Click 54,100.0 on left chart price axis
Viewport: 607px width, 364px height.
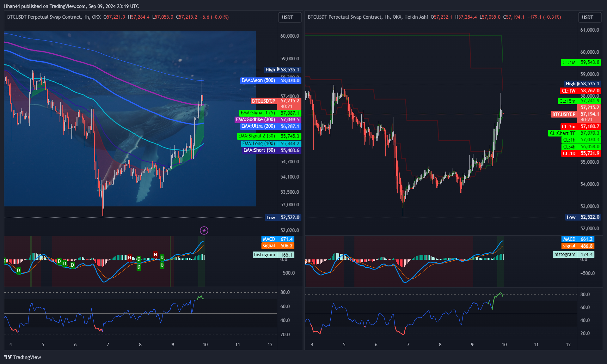click(x=290, y=177)
